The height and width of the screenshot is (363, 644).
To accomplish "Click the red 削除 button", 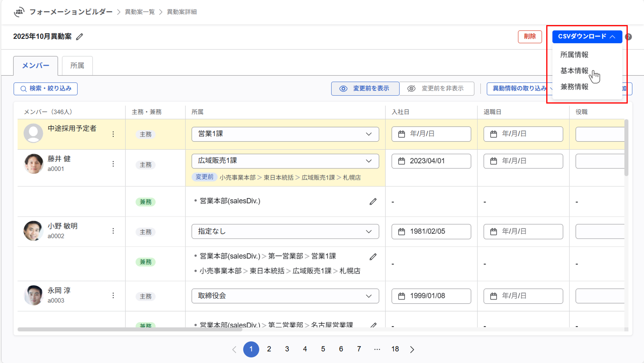I will (530, 37).
